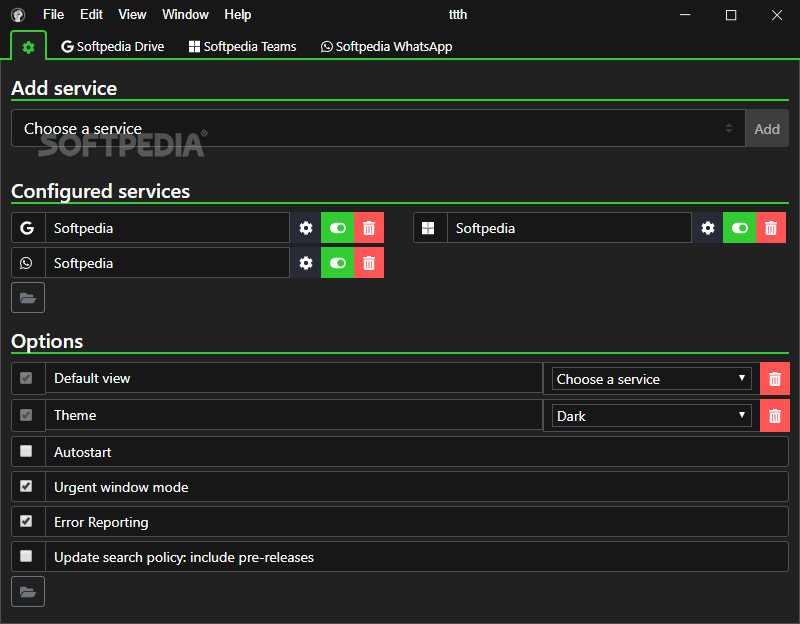Switch to Softpedia Drive tab
Image resolution: width=800 pixels, height=624 pixels.
[113, 46]
